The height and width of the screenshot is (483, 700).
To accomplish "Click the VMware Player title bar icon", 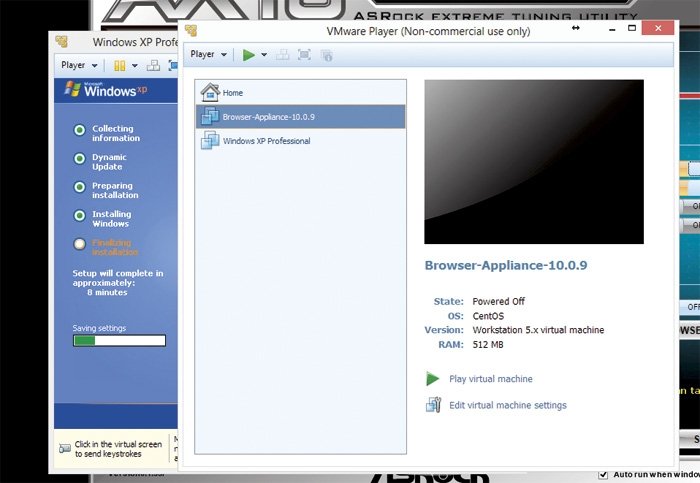I will point(191,30).
